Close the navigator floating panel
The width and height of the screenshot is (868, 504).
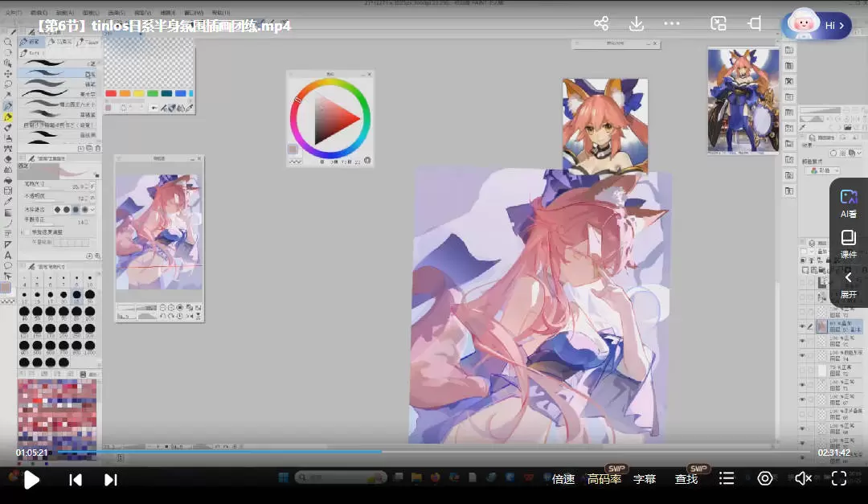tap(199, 158)
